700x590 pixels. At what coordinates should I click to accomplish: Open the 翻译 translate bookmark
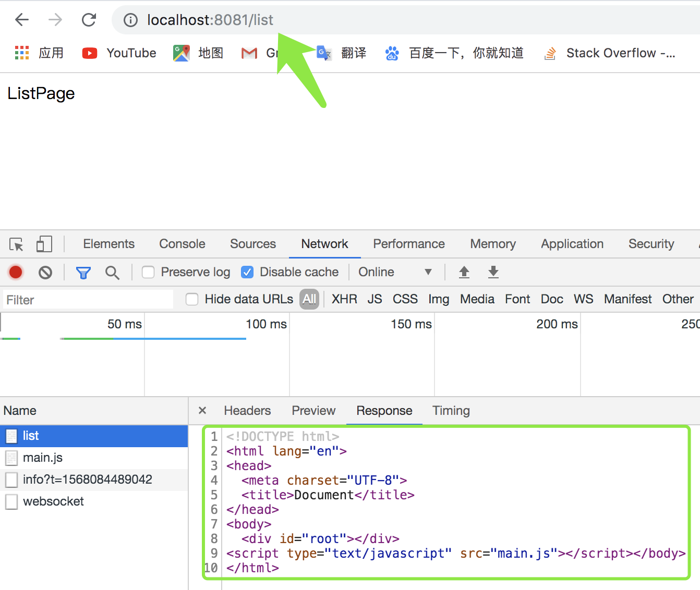pos(342,53)
